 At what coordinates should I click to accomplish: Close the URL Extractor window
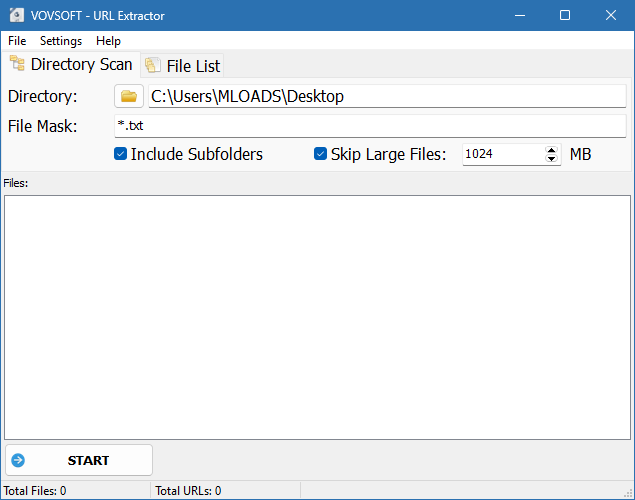pyautogui.click(x=611, y=15)
